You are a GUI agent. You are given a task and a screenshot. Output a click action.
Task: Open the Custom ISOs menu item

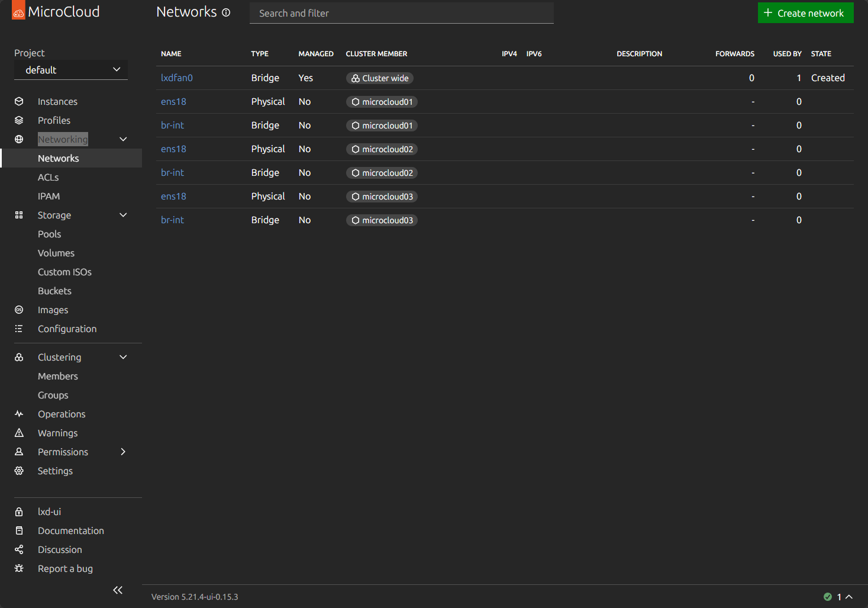(71, 272)
